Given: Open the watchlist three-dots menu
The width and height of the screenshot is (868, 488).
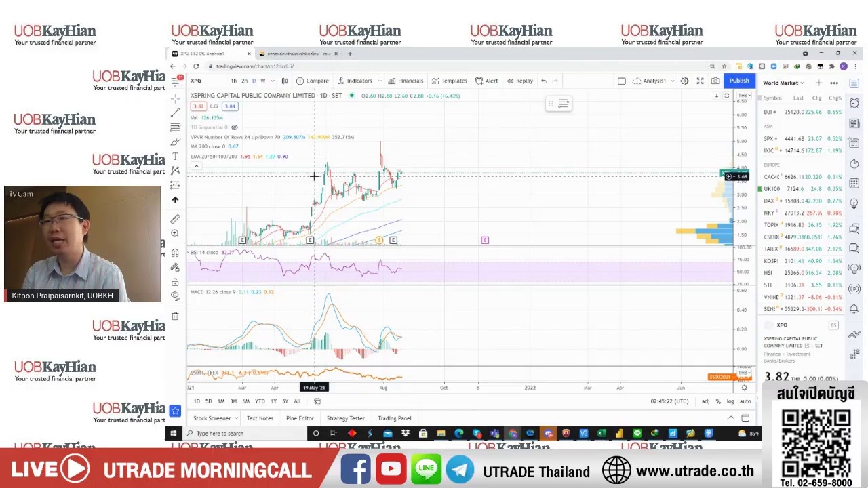Looking at the screenshot, I should (x=834, y=83).
